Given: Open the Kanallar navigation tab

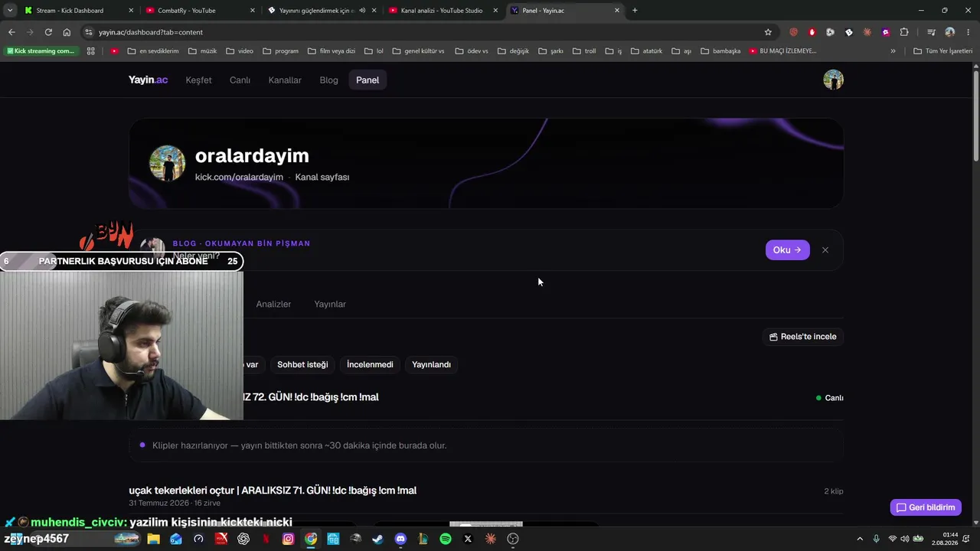Looking at the screenshot, I should [285, 80].
